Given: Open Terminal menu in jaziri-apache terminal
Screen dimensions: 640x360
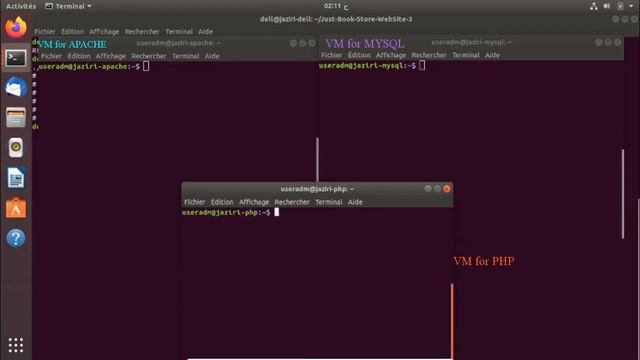Looking at the screenshot, I should 186,56.
